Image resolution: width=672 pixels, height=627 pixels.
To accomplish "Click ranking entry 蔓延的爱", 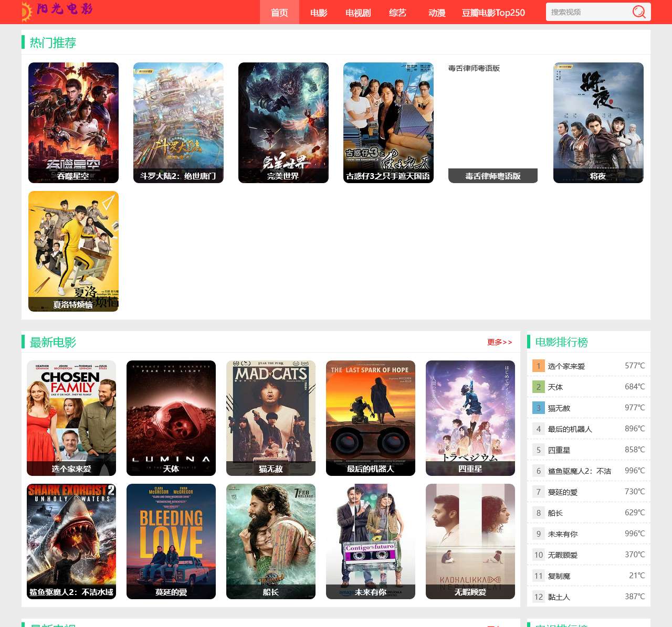I will [x=563, y=492].
